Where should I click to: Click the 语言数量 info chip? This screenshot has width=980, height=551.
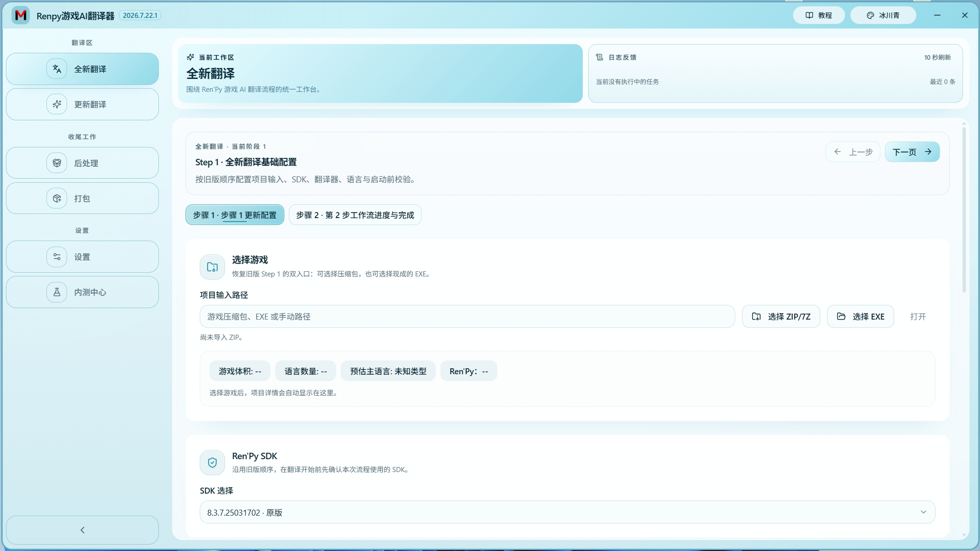click(305, 371)
